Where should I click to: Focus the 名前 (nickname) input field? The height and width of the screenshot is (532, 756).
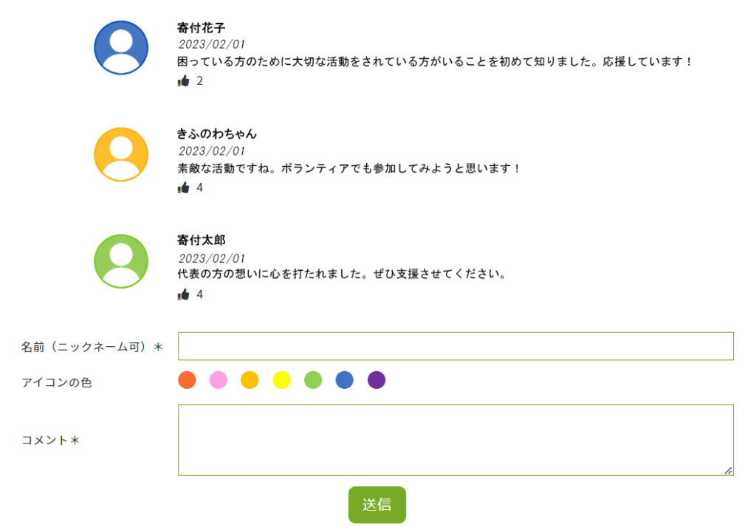[x=456, y=346]
